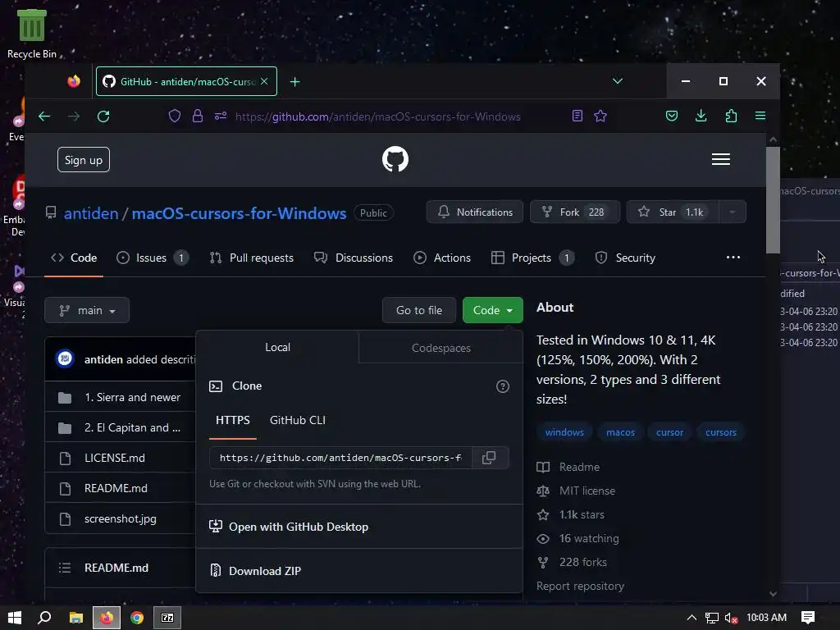Open the Pull requests tab
The height and width of the screenshot is (630, 840).
pos(252,258)
